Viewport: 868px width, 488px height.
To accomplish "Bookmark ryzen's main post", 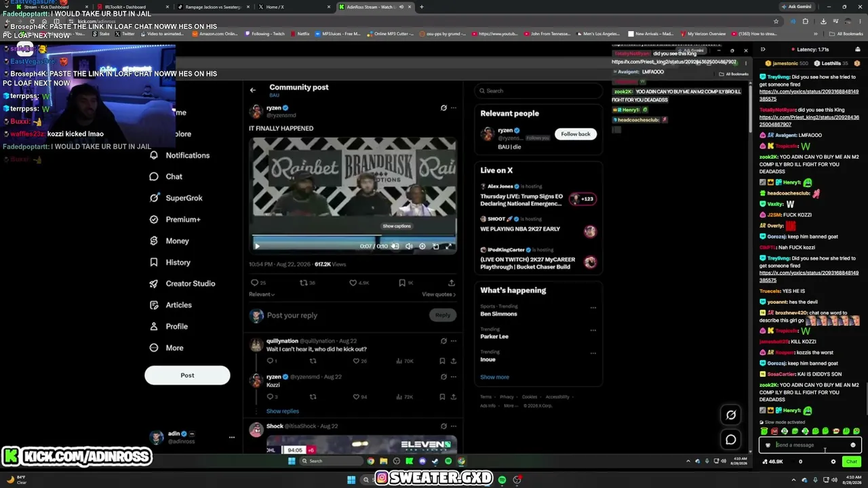I will 402,283.
